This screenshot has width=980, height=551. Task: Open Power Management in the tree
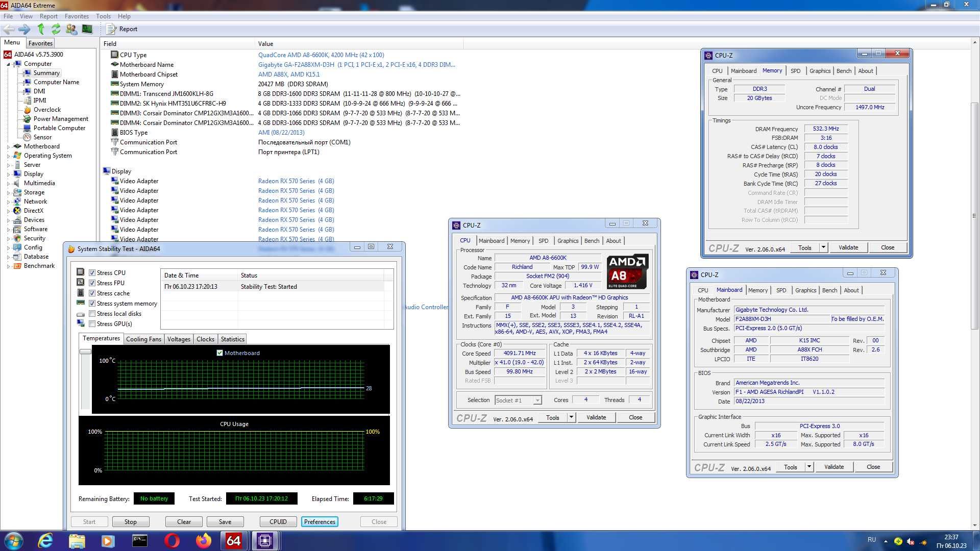point(61,119)
